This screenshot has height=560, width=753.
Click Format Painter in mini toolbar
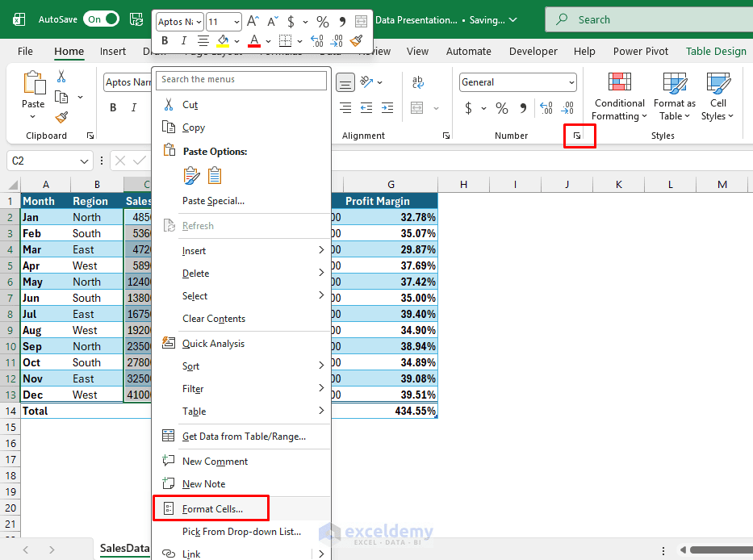tap(357, 41)
